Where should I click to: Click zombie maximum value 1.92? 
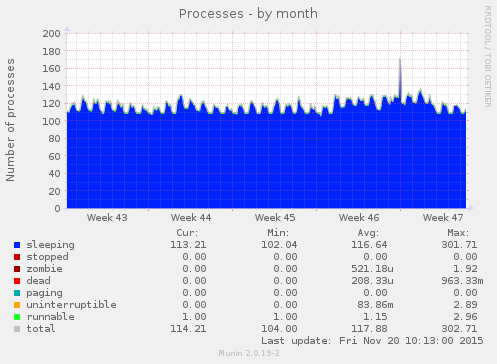465,269
